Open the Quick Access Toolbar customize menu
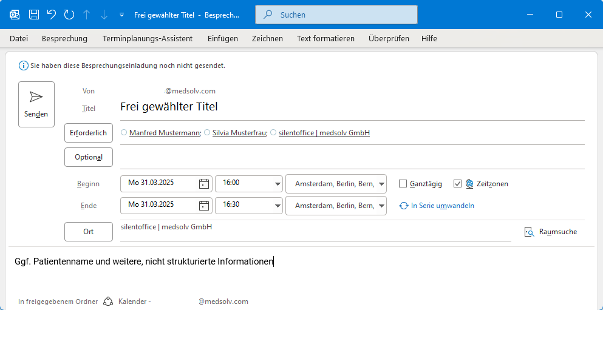This screenshot has width=603, height=364. 121,15
